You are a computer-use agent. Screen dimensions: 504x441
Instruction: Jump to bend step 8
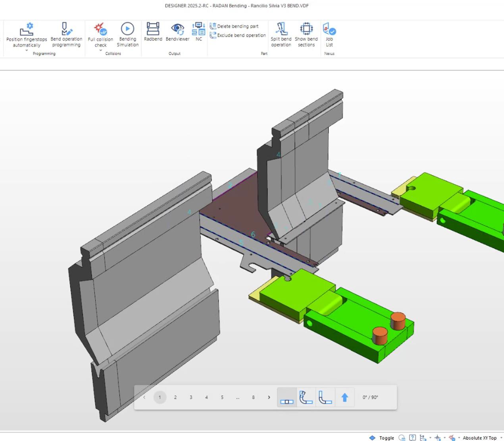click(253, 397)
